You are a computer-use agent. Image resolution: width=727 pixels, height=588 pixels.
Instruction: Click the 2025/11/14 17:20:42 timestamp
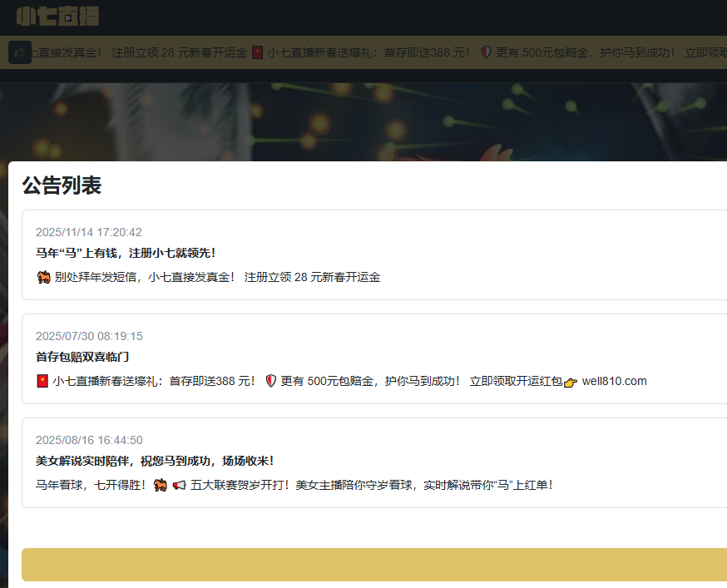pyautogui.click(x=89, y=232)
